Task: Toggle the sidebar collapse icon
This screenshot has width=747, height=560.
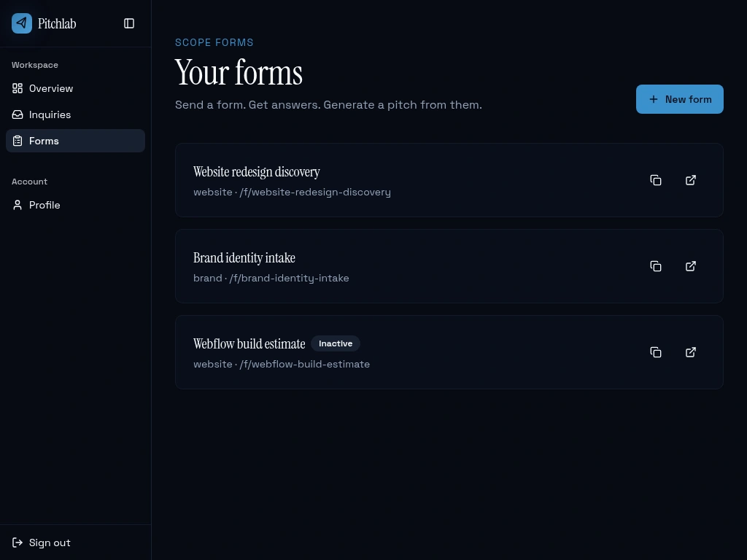Action: pyautogui.click(x=129, y=23)
